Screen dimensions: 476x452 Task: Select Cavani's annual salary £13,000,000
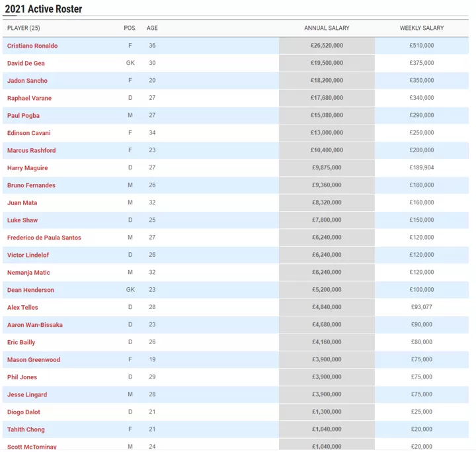(x=327, y=133)
